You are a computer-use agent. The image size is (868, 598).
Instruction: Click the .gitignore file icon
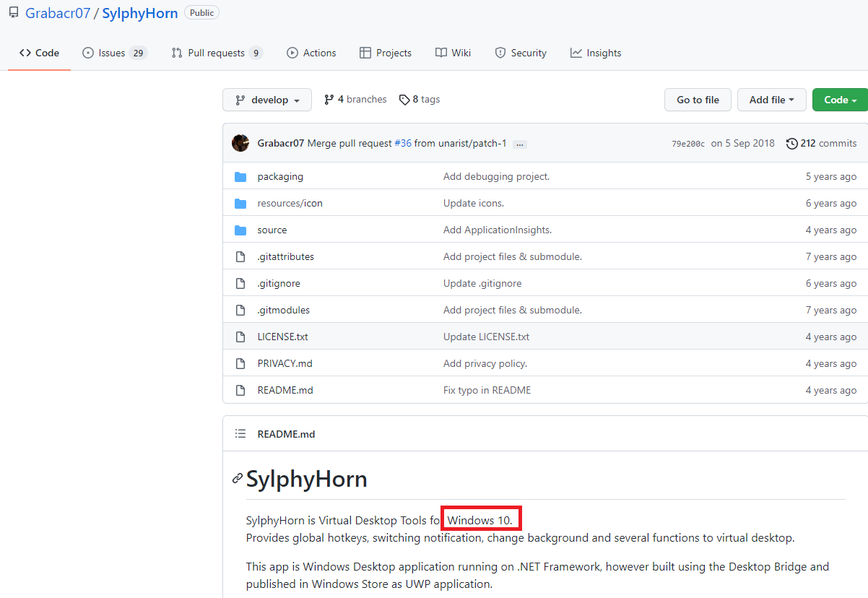(x=240, y=283)
